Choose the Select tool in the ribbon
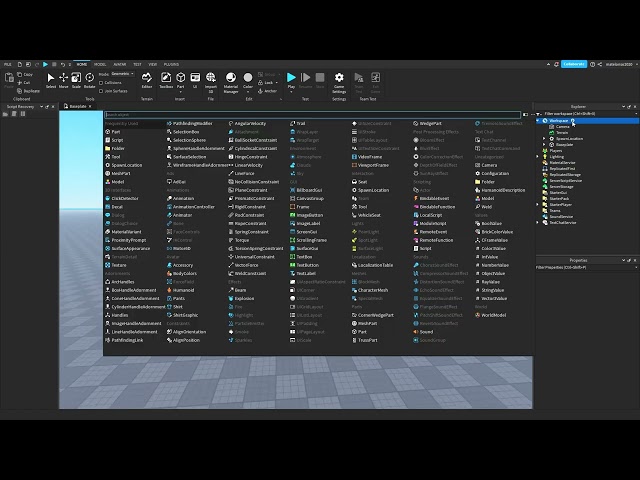This screenshot has width=640, height=480. click(51, 80)
